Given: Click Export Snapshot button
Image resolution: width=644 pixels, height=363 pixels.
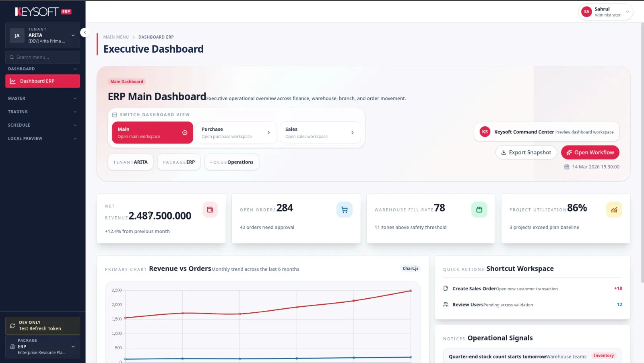Looking at the screenshot, I should (x=526, y=152).
